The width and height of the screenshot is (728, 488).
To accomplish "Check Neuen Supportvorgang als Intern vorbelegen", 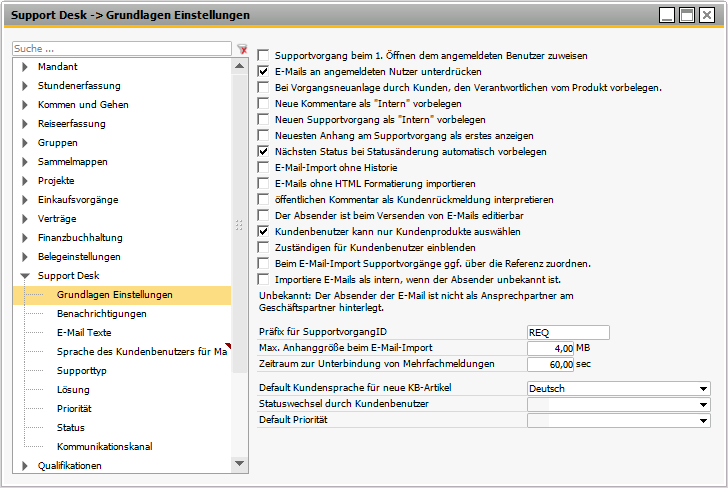I will coord(263,120).
